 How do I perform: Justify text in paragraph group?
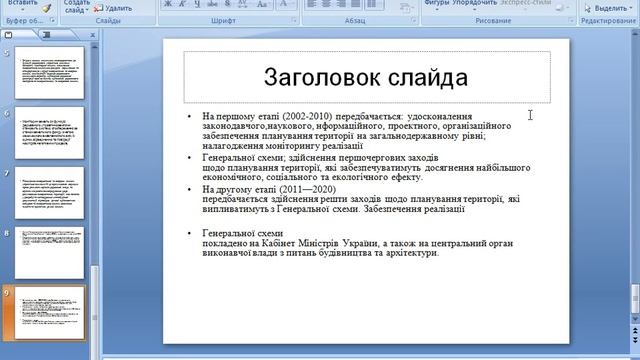point(356,4)
